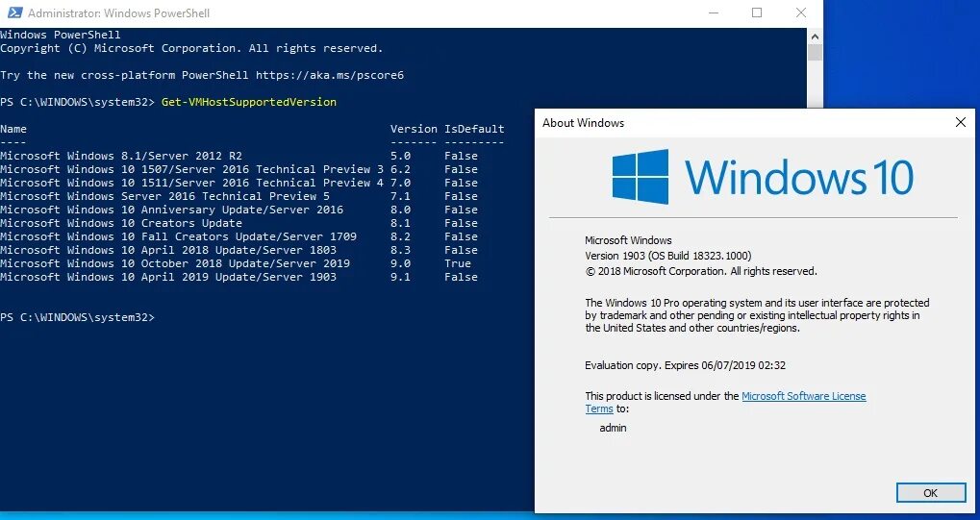Click OK in About Windows dialog

pos(931,492)
